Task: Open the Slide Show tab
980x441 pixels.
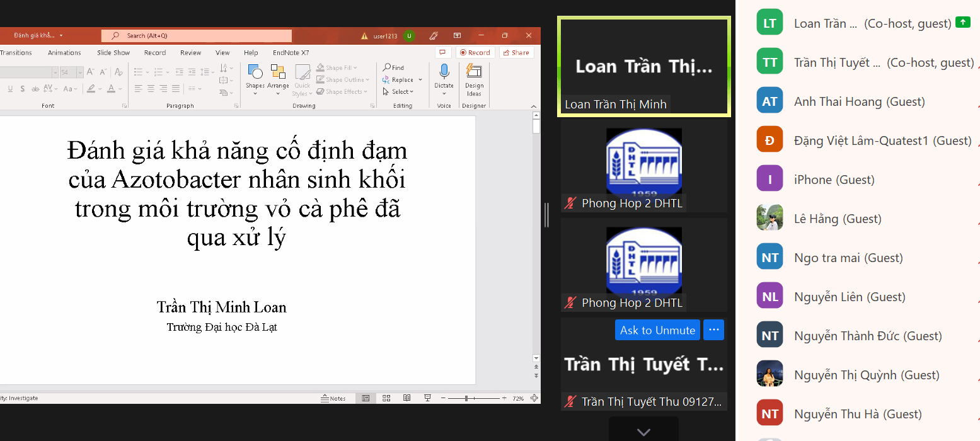Action: pos(113,53)
